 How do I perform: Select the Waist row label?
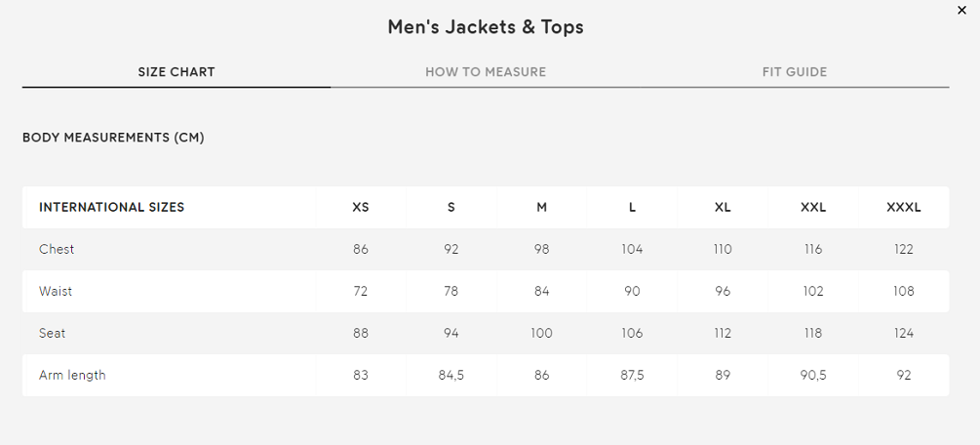tap(56, 292)
